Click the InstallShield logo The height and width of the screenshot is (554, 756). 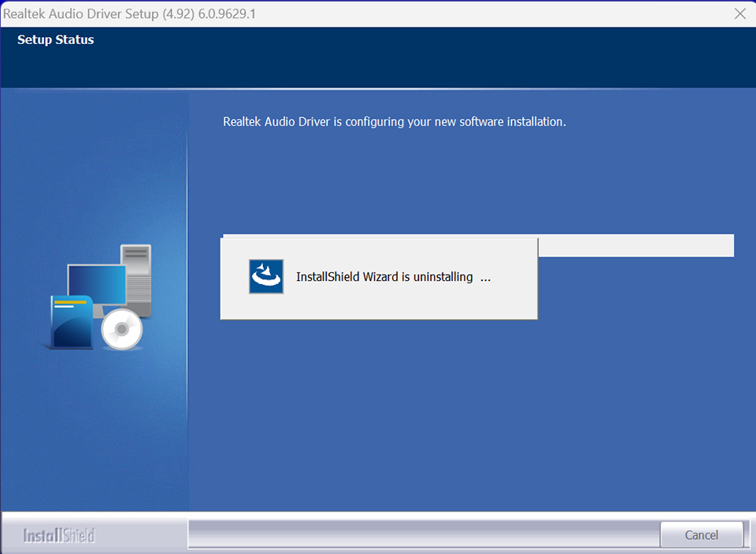click(59, 535)
